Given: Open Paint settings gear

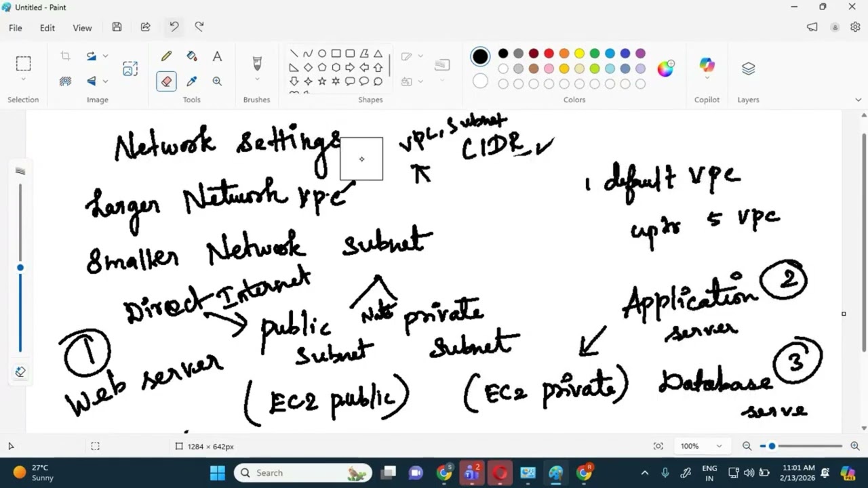Looking at the screenshot, I should [x=855, y=27].
